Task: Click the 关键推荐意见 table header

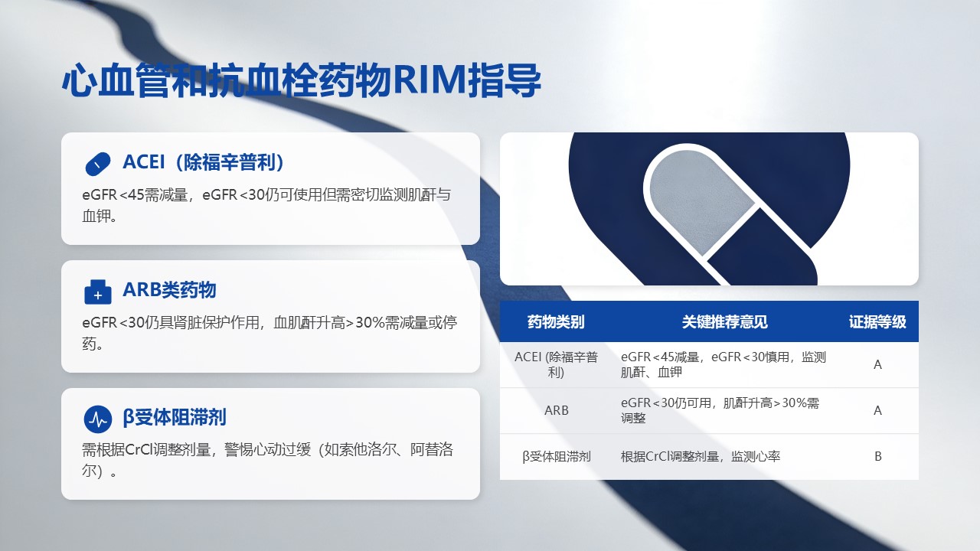Action: 724,322
